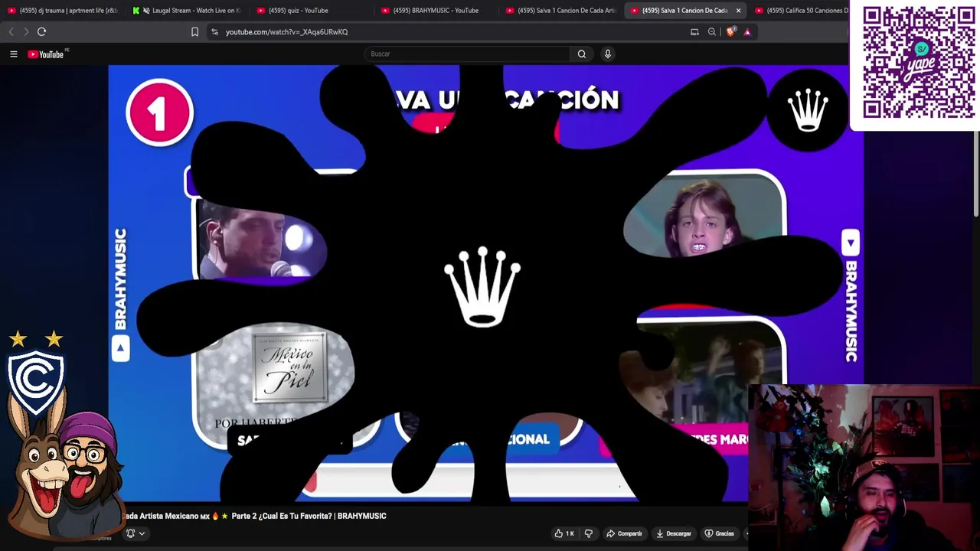
Task: Bookmark this page with bookmark icon
Action: pyautogui.click(x=194, y=31)
